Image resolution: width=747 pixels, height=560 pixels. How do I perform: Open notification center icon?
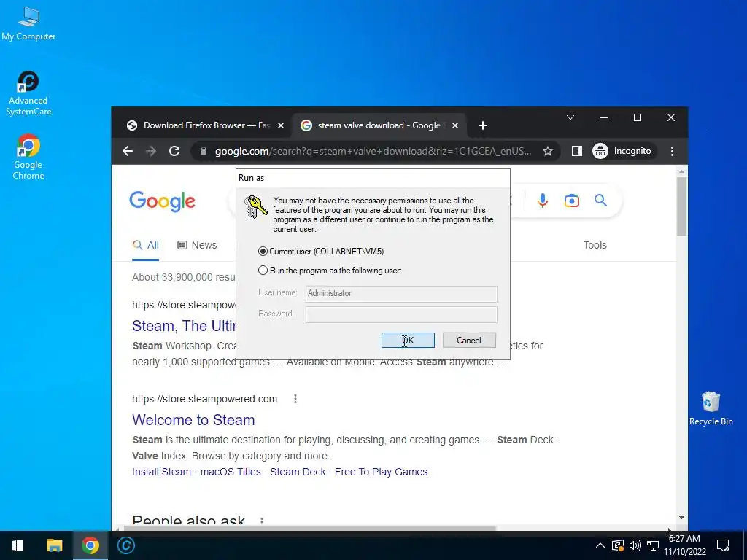pos(723,545)
